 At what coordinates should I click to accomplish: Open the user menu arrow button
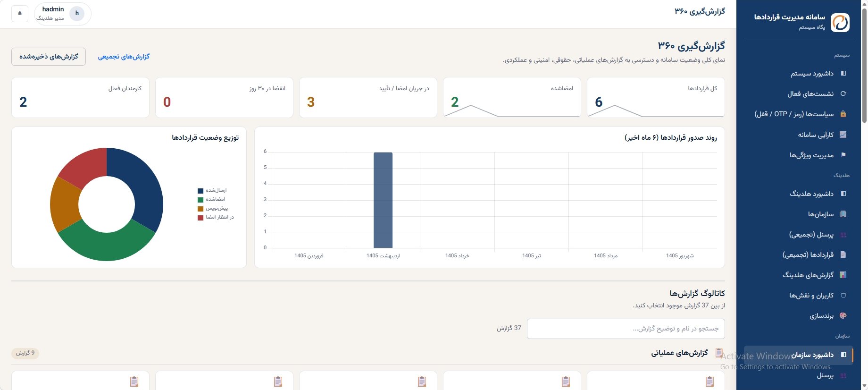pyautogui.click(x=20, y=13)
